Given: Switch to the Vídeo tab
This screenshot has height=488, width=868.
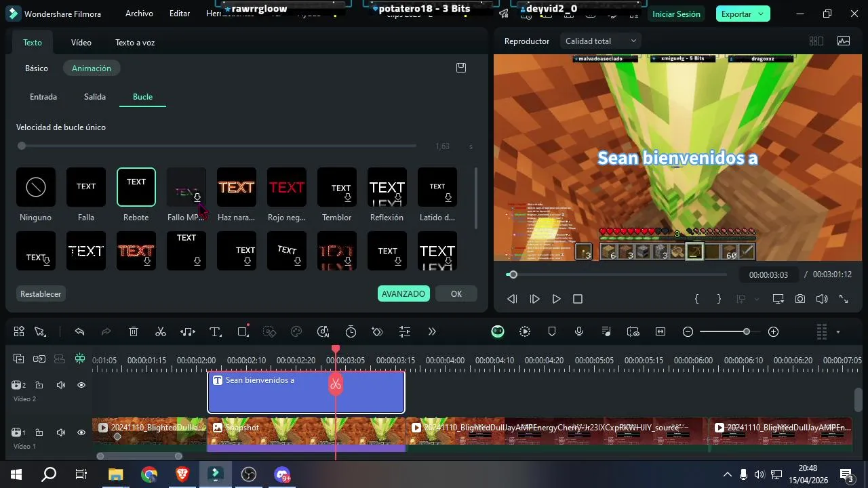Looking at the screenshot, I should pyautogui.click(x=81, y=43).
